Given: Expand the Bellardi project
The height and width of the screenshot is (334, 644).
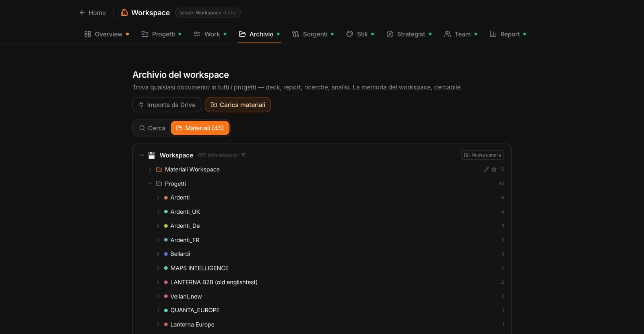Looking at the screenshot, I should (158, 254).
